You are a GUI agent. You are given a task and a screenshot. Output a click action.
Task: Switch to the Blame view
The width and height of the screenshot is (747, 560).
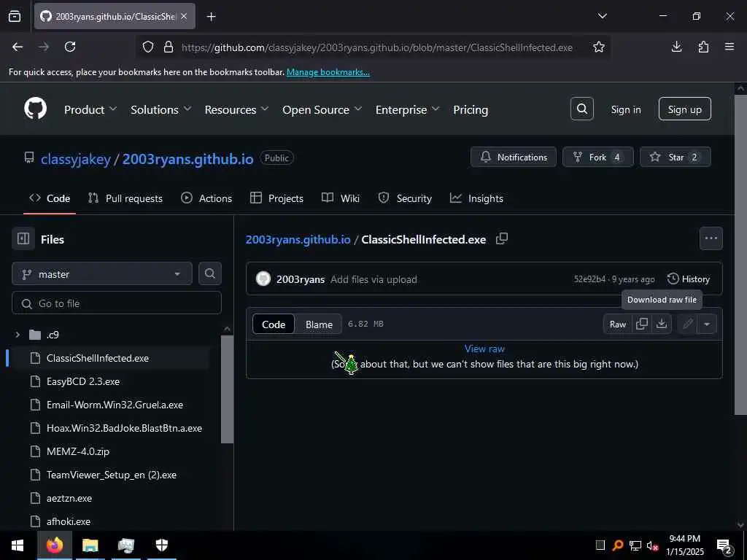pyautogui.click(x=319, y=324)
